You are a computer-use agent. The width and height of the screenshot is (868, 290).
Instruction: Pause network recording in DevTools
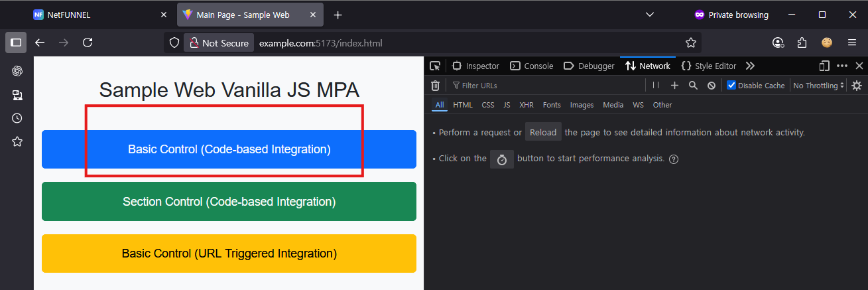pos(656,85)
